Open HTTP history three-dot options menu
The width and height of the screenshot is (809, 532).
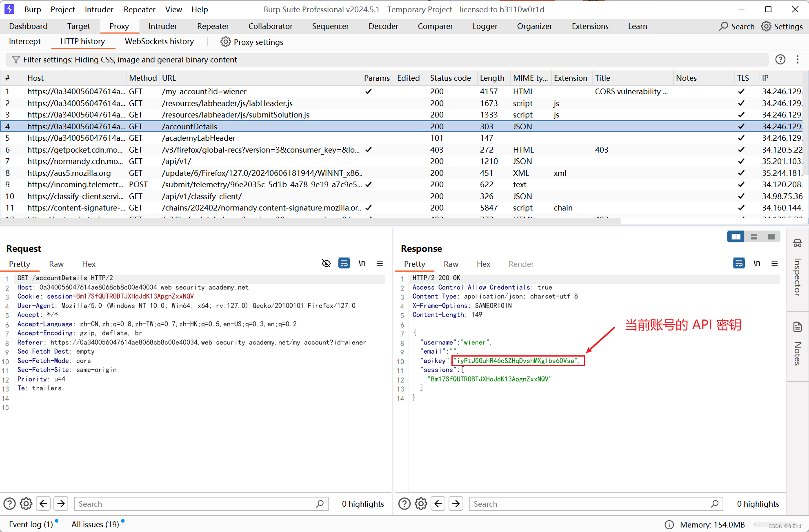tap(798, 60)
